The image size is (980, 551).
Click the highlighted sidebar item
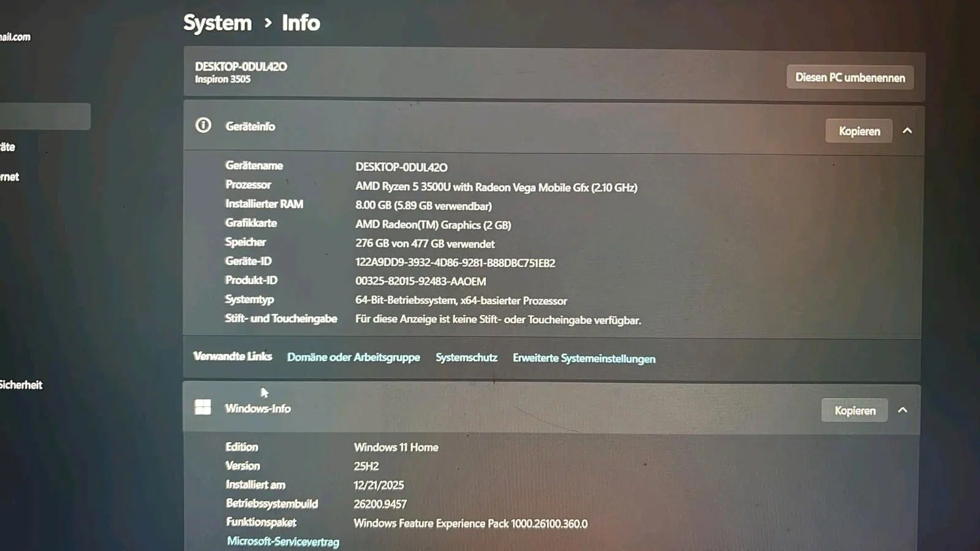point(45,116)
